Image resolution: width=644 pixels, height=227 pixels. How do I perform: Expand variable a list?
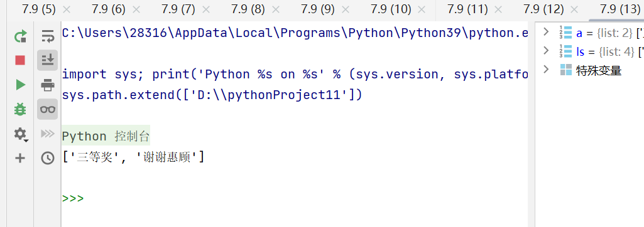tap(546, 32)
